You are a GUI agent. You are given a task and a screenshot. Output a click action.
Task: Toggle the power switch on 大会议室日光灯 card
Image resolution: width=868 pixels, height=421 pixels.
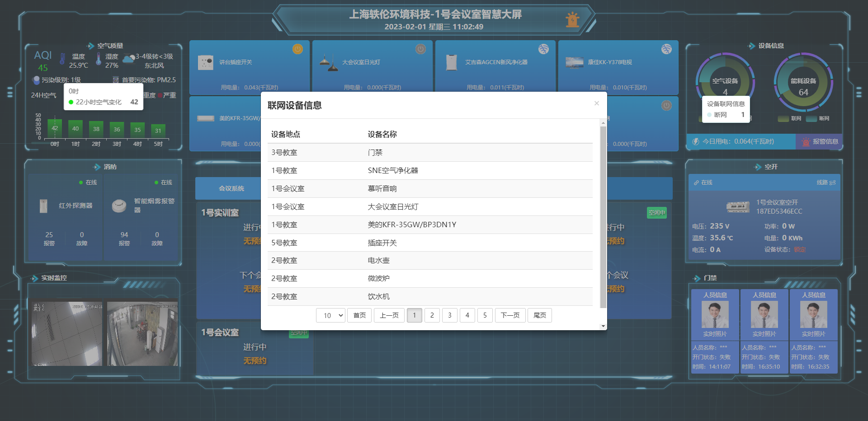420,49
